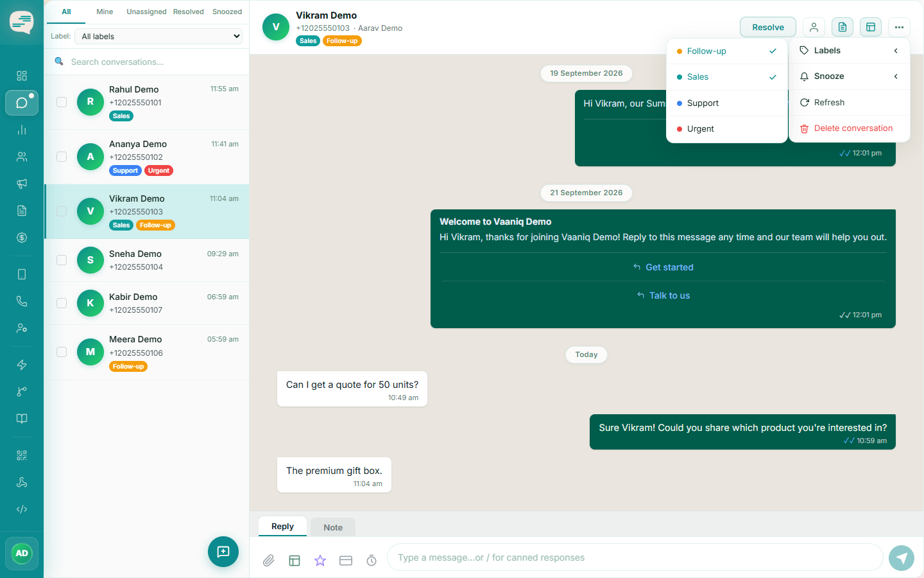
Task: Apply the Support label
Action: point(727,103)
